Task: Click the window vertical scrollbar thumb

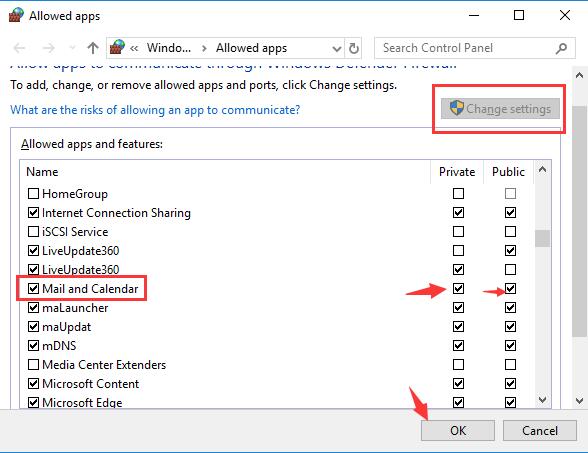Action: pos(579,221)
